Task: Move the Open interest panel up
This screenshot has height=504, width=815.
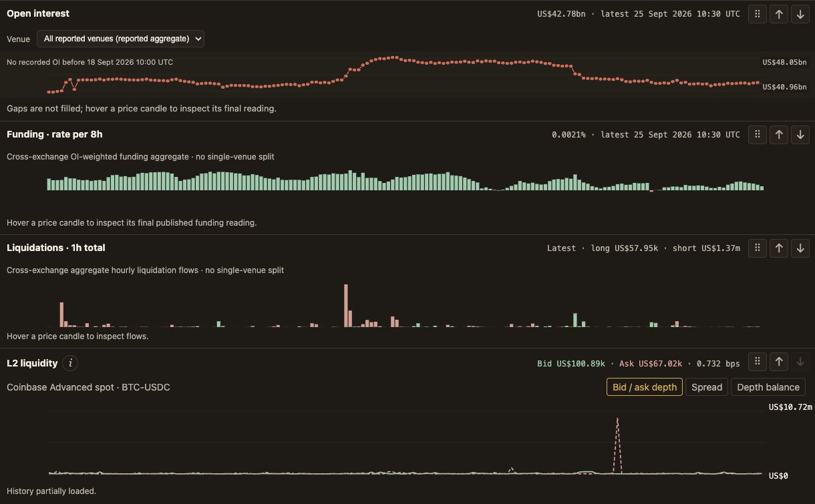Action: (x=779, y=14)
